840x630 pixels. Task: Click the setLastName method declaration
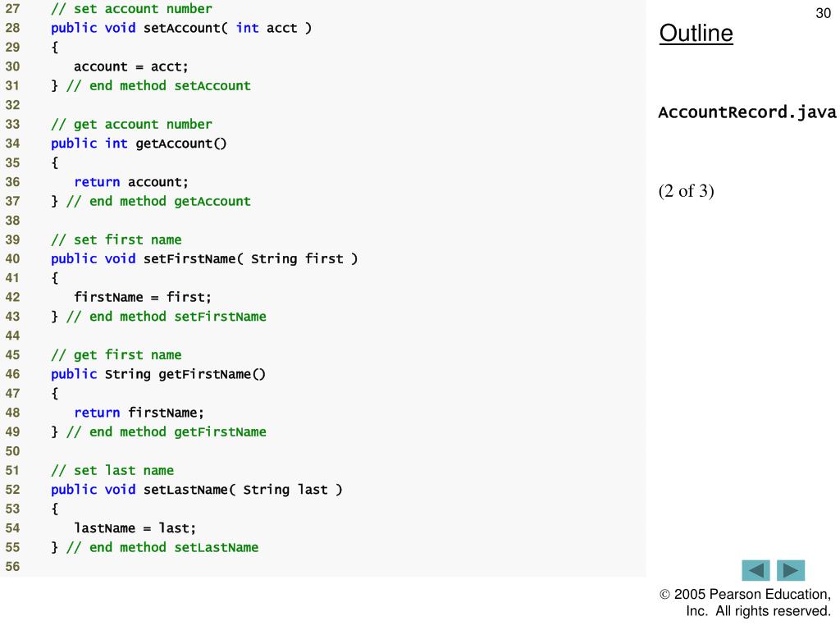(197, 490)
